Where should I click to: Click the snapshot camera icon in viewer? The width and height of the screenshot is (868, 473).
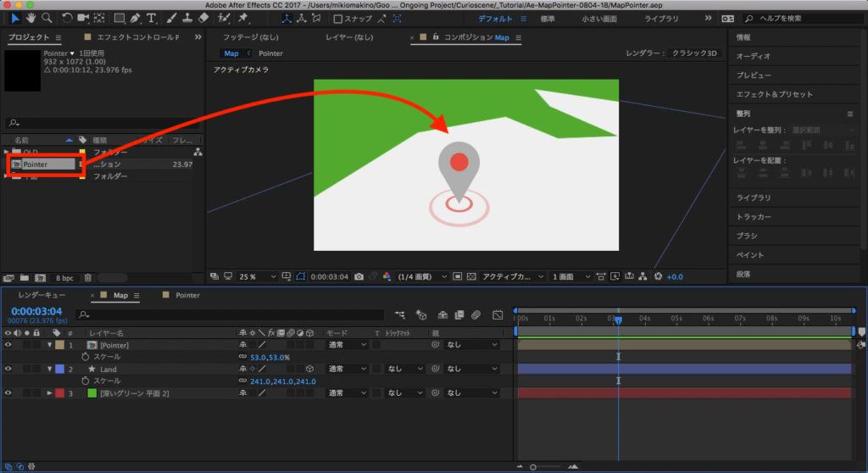click(359, 276)
